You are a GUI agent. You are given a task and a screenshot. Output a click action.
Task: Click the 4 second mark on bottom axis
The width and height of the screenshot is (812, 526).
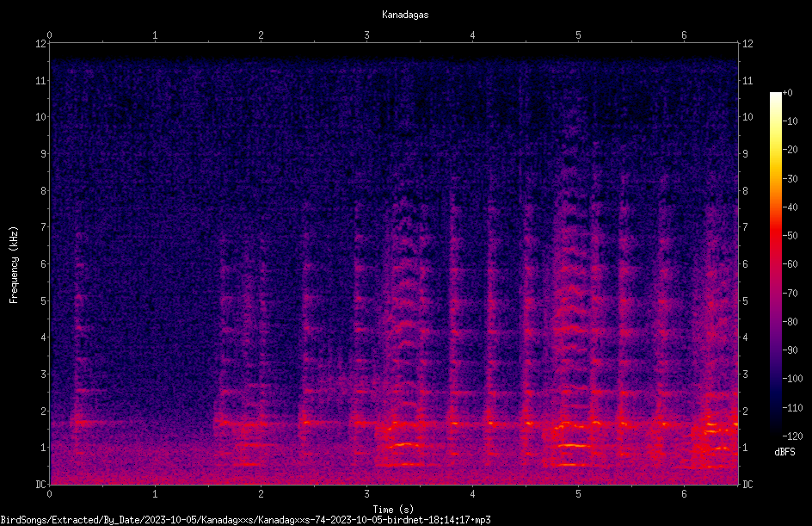coord(472,494)
